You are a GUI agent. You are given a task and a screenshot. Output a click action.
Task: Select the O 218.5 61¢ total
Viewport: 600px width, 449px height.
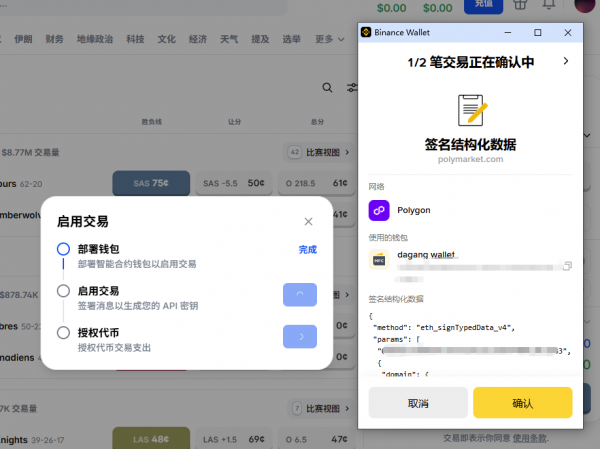pyautogui.click(x=316, y=183)
